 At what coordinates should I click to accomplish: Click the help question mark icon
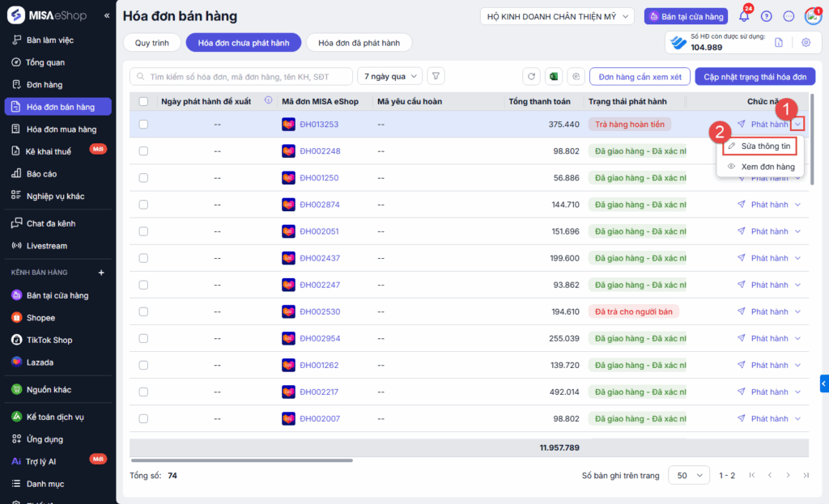point(767,16)
